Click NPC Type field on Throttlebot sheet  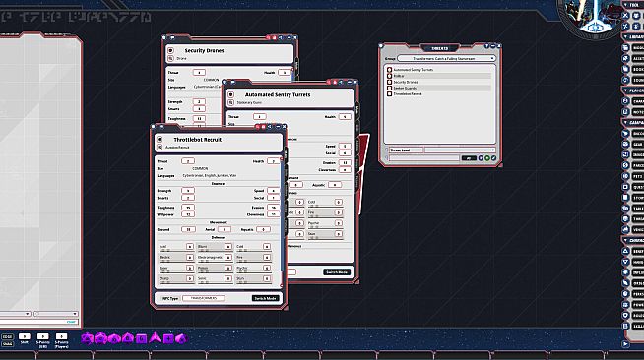[203, 298]
